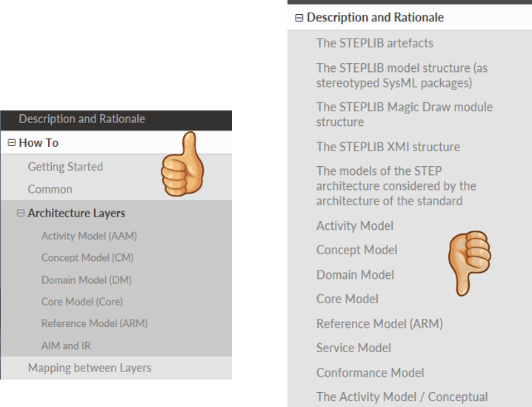Open the Service Model link
The width and height of the screenshot is (532, 407).
coord(353,348)
